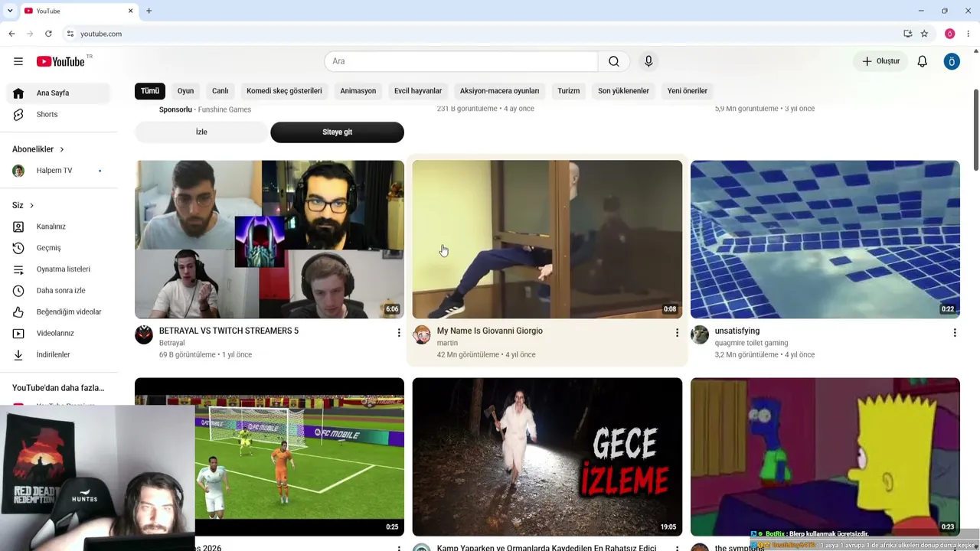Click the Oluştur create button

(880, 61)
